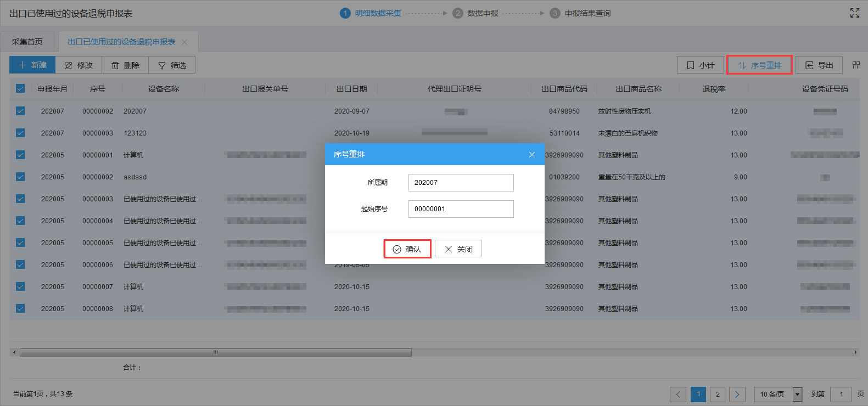Toggle select-all checkbox in table header
This screenshot has height=406, width=868.
[20, 88]
